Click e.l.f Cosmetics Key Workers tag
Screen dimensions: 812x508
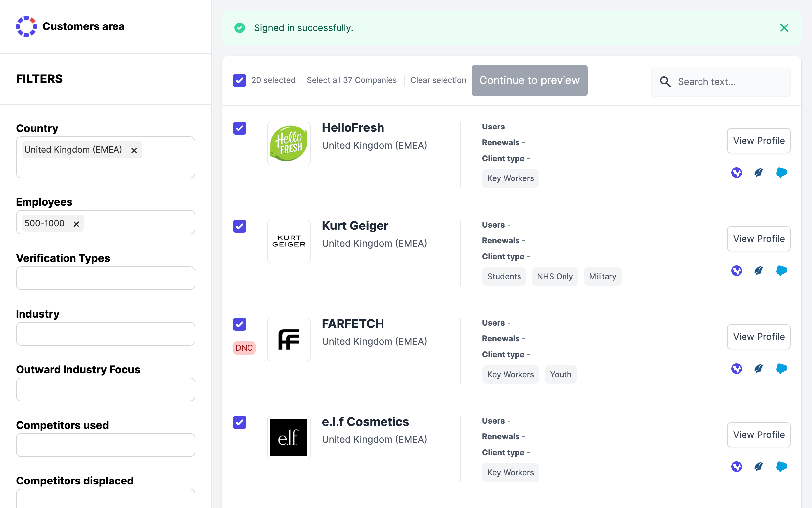coord(511,473)
